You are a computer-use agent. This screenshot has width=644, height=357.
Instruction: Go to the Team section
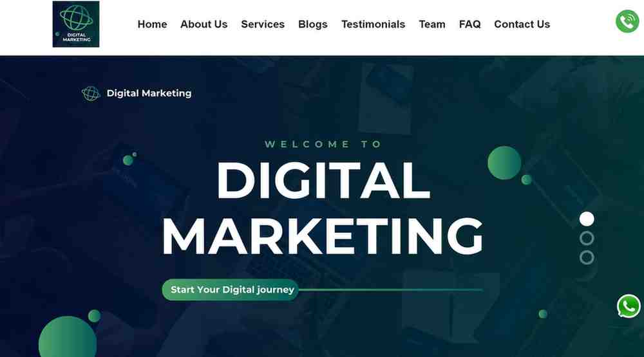coord(432,24)
